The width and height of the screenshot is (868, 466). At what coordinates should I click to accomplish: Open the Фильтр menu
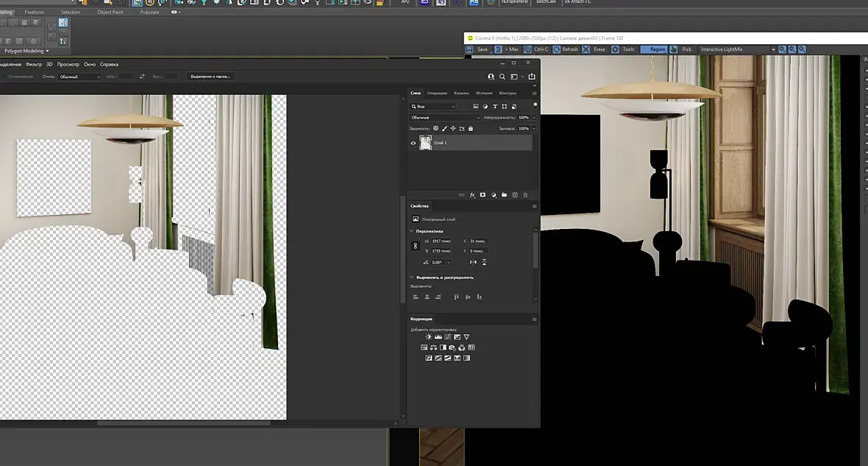click(x=34, y=64)
